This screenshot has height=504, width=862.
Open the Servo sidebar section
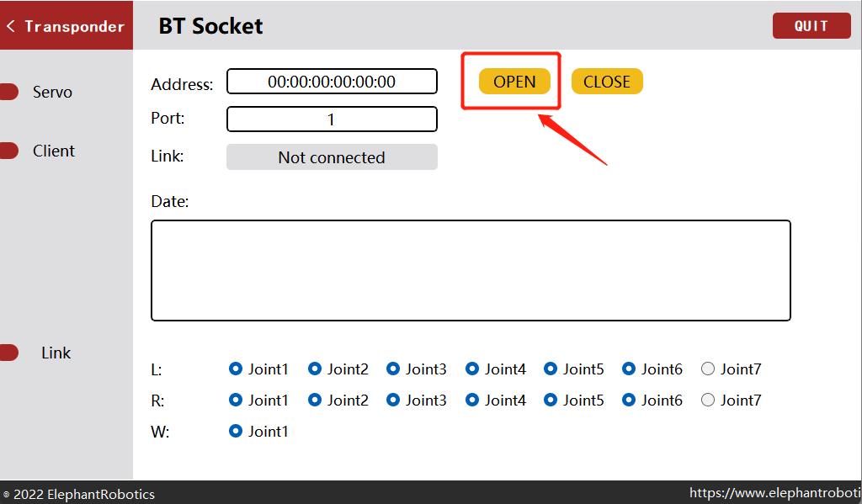tap(52, 92)
